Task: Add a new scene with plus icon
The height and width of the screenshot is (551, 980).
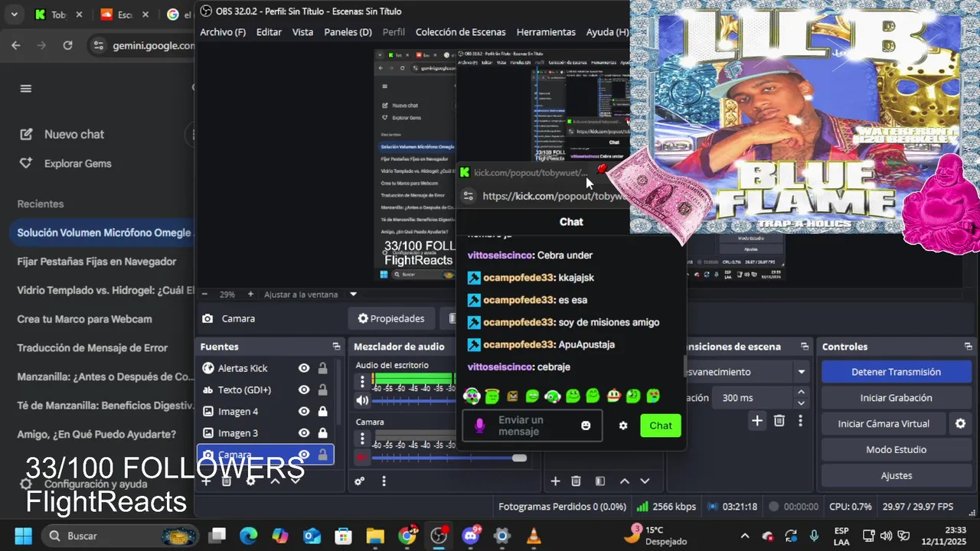Action: click(555, 481)
